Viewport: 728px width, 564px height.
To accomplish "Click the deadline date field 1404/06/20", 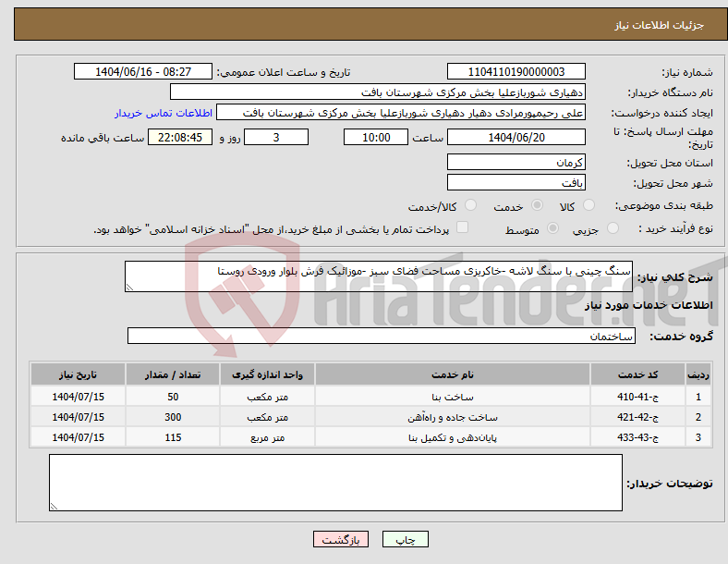I will coord(516,137).
